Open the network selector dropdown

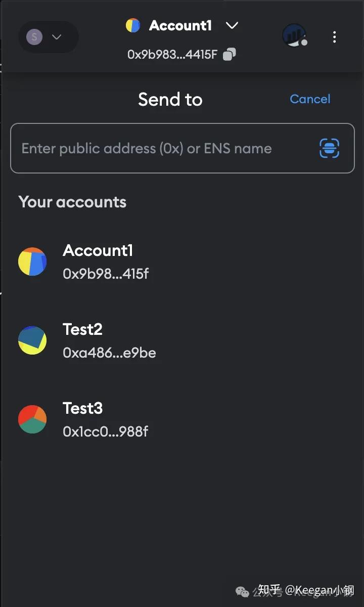[x=48, y=37]
